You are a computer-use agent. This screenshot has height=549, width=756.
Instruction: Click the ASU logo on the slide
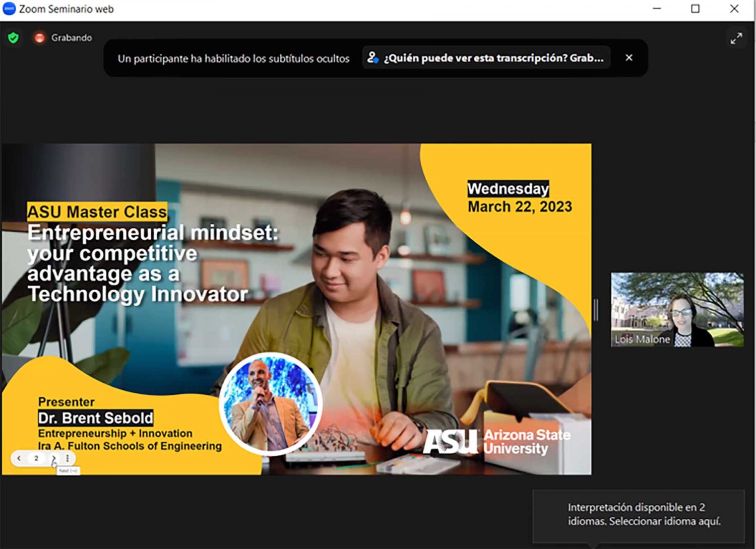(450, 442)
